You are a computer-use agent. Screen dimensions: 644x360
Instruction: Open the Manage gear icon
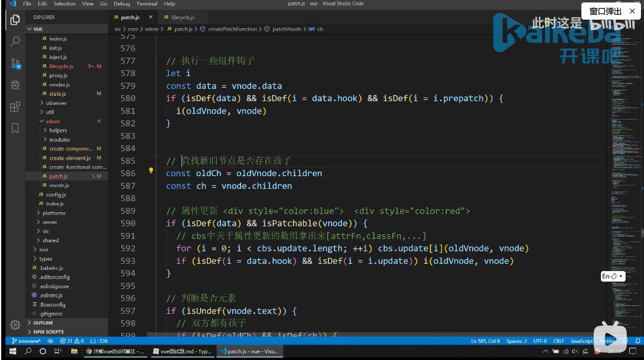click(15, 324)
